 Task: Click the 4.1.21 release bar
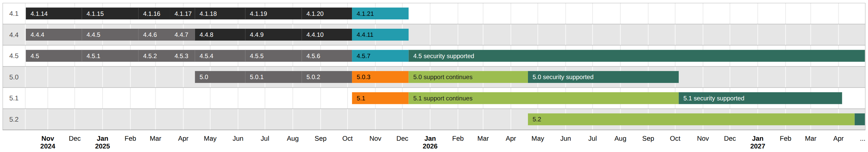(x=380, y=14)
